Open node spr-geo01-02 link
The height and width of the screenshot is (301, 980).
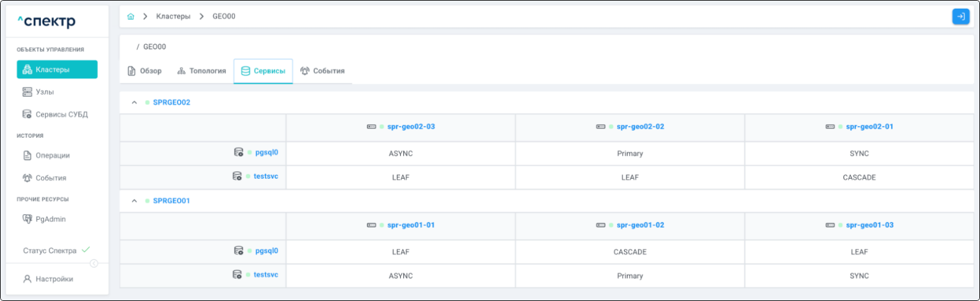(640, 225)
